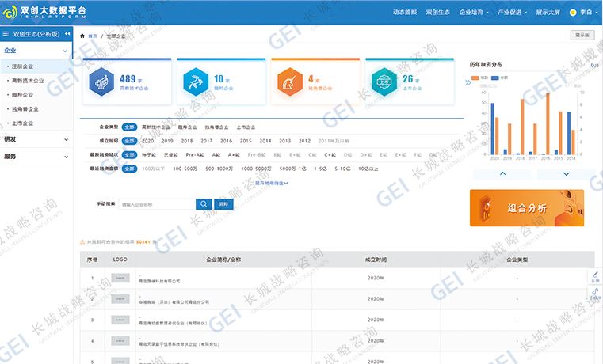The image size is (603, 364).
Task: Click the 首页 breadcrumb link
Action: tap(93, 36)
